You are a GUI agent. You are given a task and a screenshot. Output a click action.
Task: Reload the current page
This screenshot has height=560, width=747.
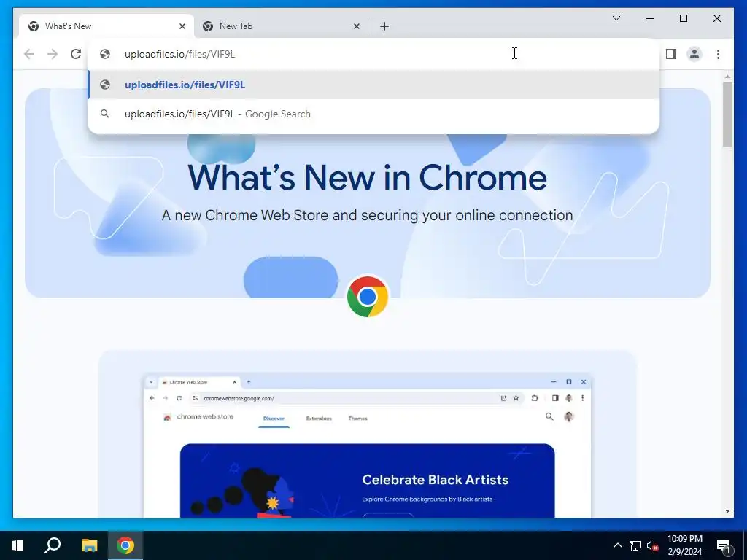(x=76, y=54)
